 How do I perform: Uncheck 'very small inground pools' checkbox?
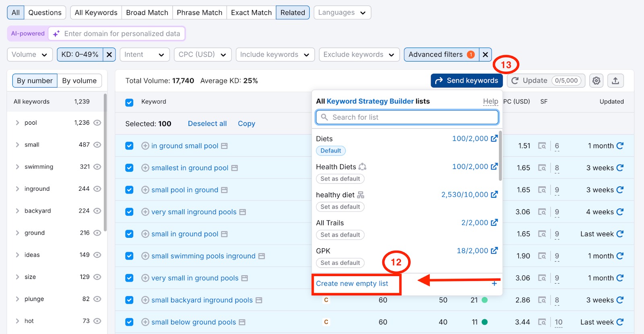[129, 212]
